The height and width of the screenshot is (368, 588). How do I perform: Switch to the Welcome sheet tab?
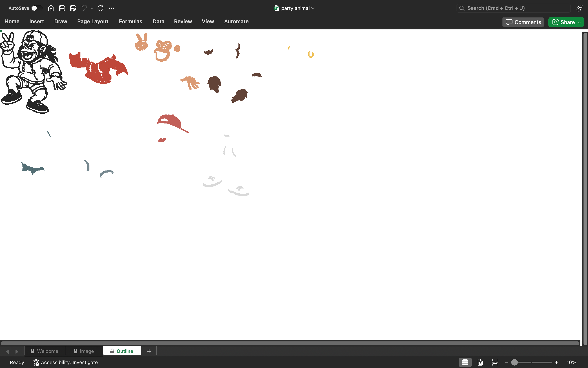point(45,351)
